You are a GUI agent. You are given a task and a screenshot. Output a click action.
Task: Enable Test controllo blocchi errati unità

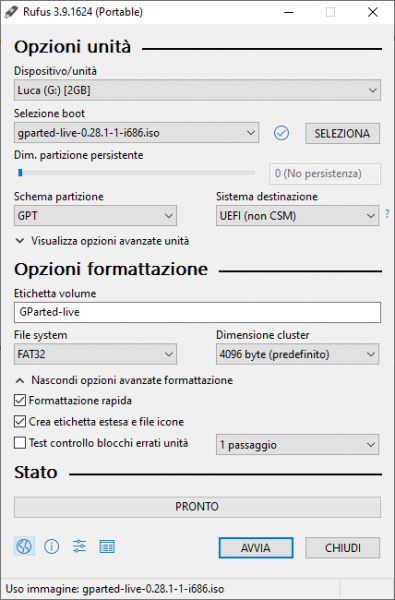coord(20,443)
